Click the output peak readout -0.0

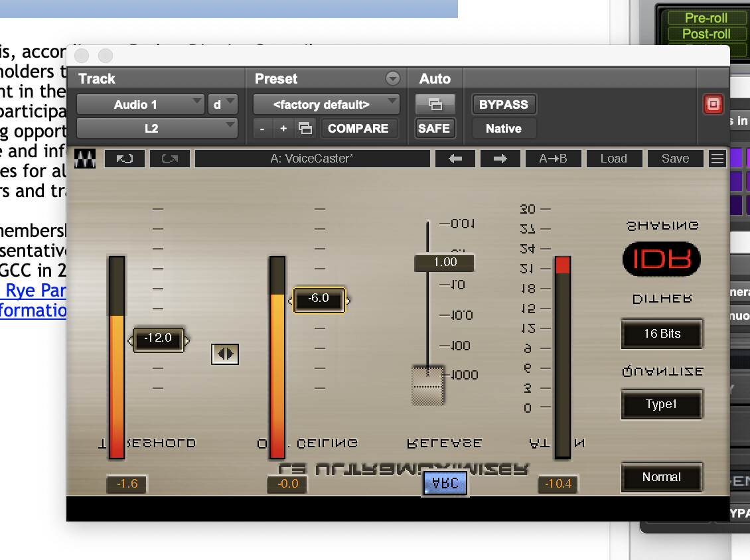(x=287, y=484)
